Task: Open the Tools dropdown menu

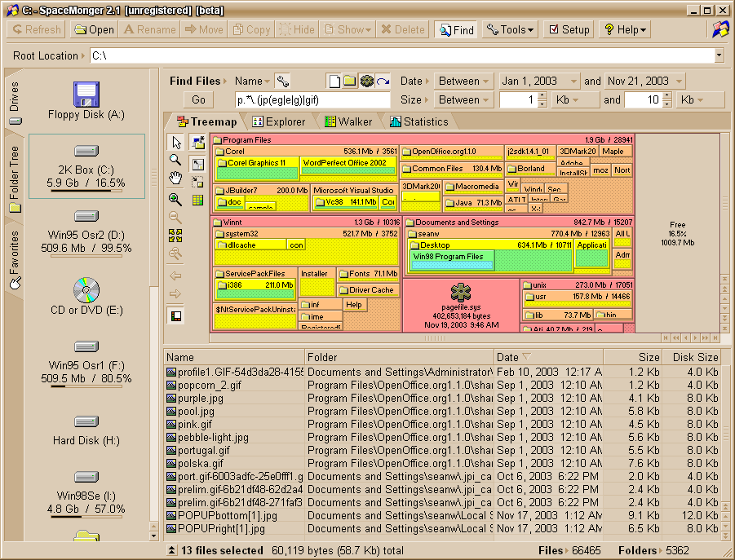Action: click(x=510, y=29)
